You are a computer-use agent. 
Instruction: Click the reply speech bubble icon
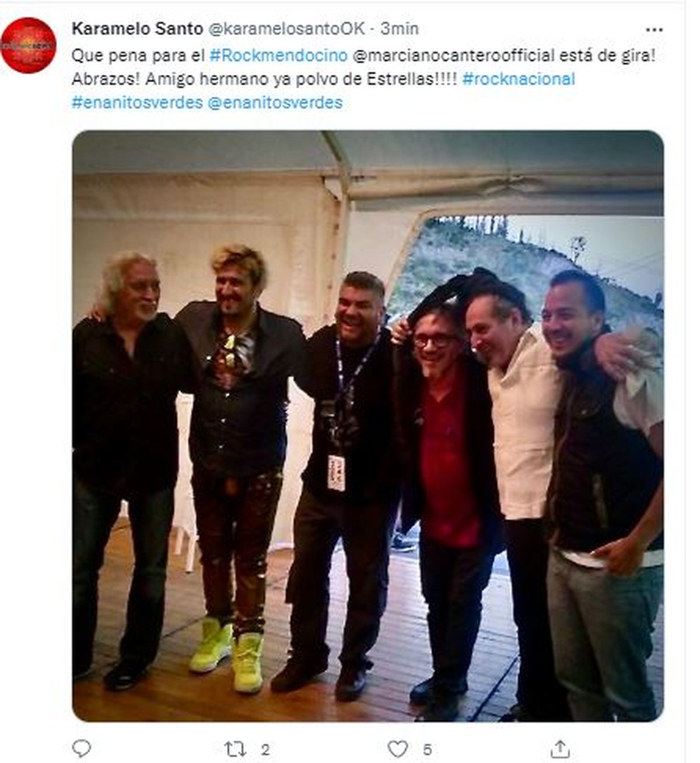pos(82,748)
